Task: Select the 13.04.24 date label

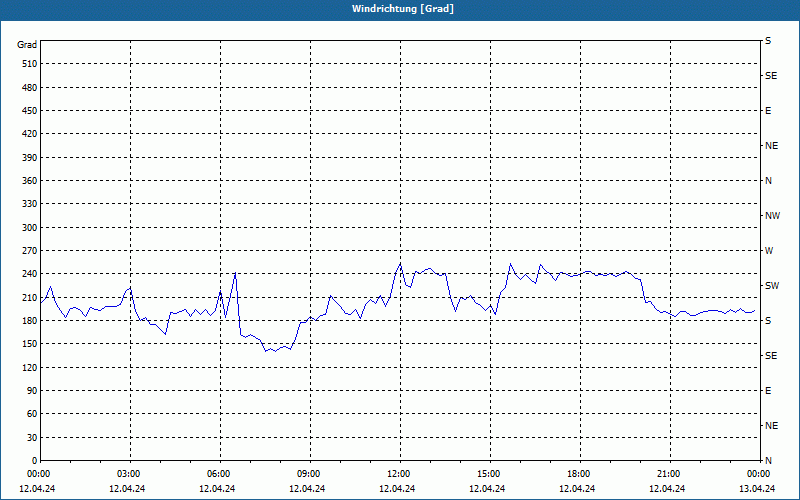Action: click(x=757, y=489)
